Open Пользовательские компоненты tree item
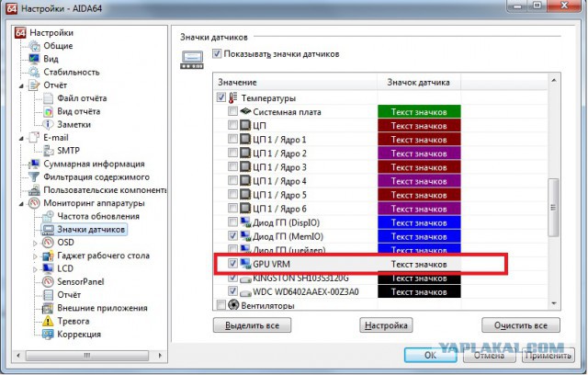588x375 pixels. pos(105,190)
